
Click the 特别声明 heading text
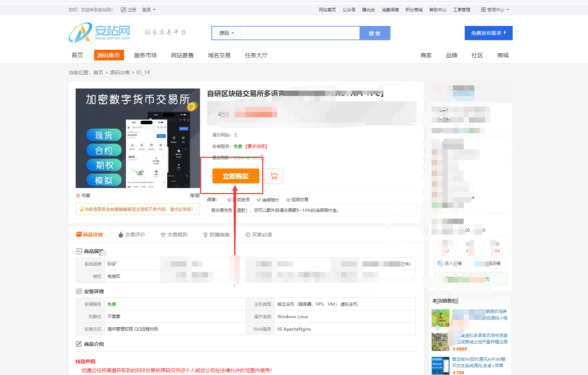point(85,361)
